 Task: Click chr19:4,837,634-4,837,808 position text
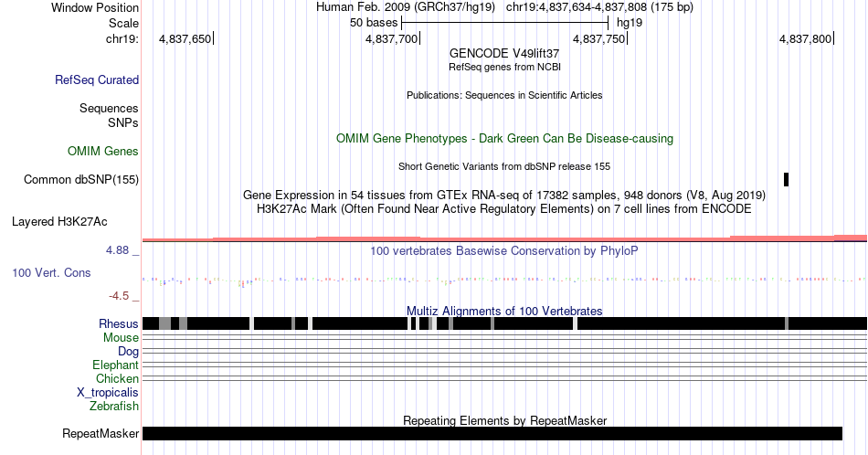[599, 7]
